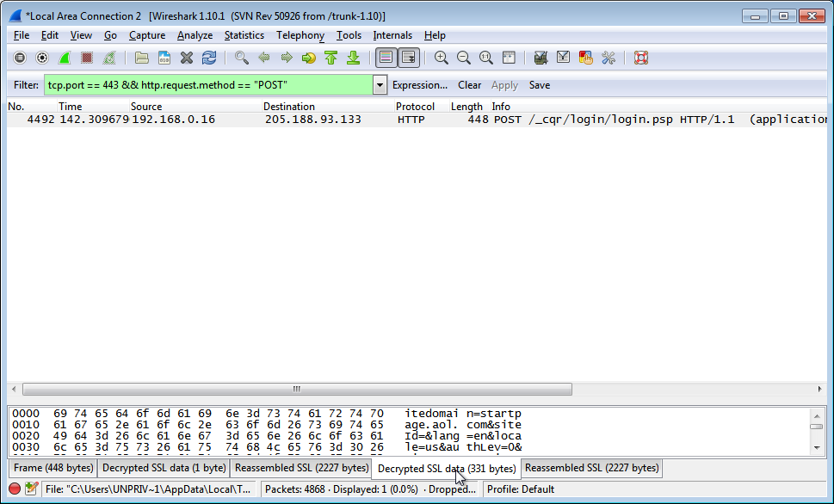Viewport: 834px width, 504px height.
Task: Switch to last Reassembled SSL (2227 bytes) tab
Action: click(x=591, y=468)
